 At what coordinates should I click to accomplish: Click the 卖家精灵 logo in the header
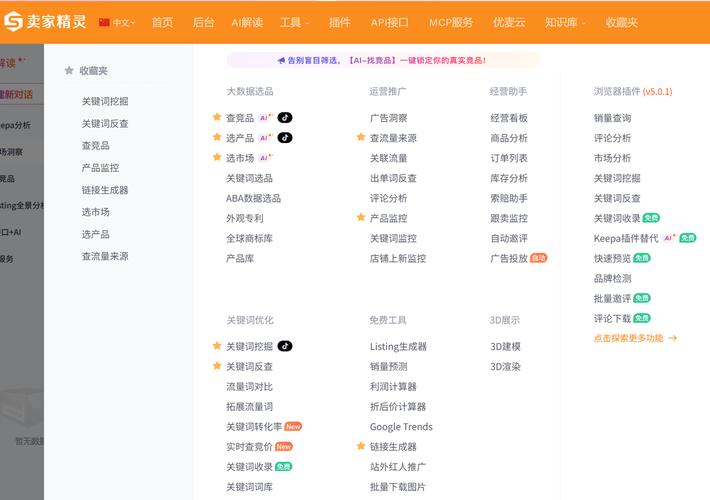pos(45,21)
